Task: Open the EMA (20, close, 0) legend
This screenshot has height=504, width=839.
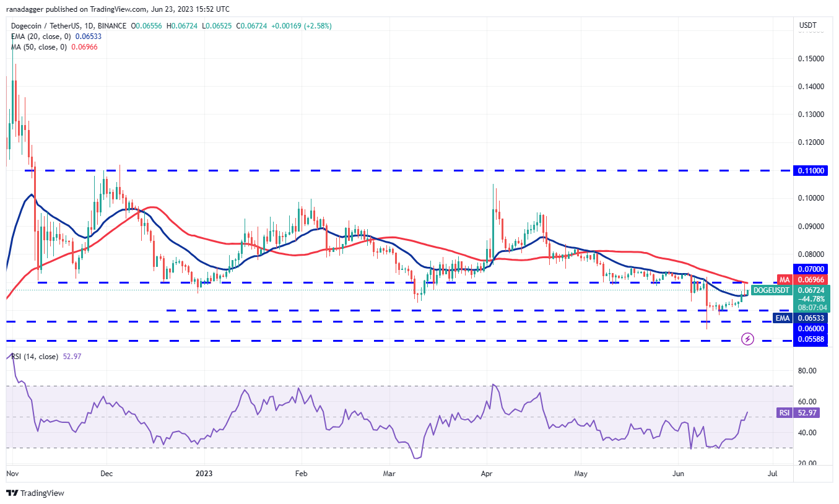Action: click(x=40, y=37)
